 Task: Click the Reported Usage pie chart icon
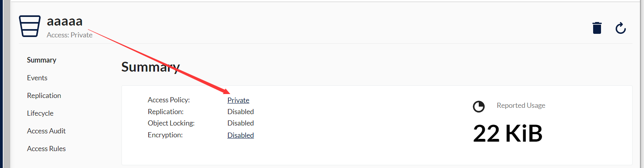478,106
